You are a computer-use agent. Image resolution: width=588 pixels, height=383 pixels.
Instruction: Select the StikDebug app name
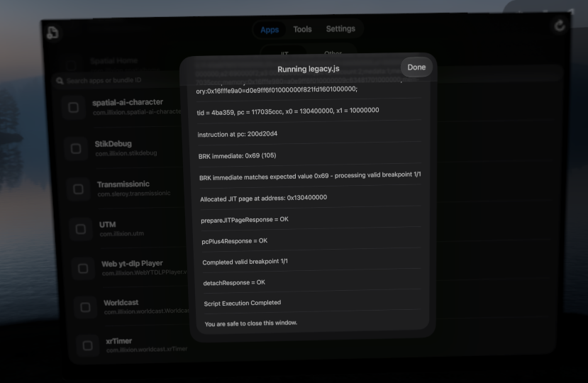113,144
